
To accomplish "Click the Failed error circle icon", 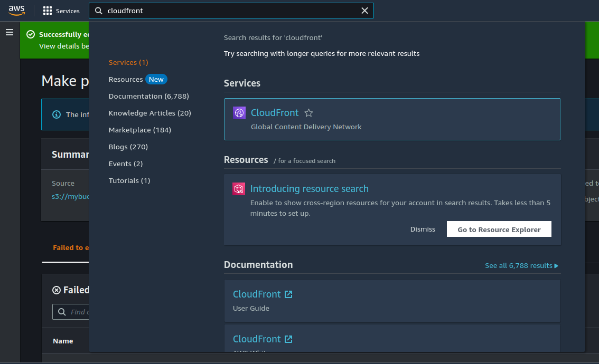I will [57, 290].
